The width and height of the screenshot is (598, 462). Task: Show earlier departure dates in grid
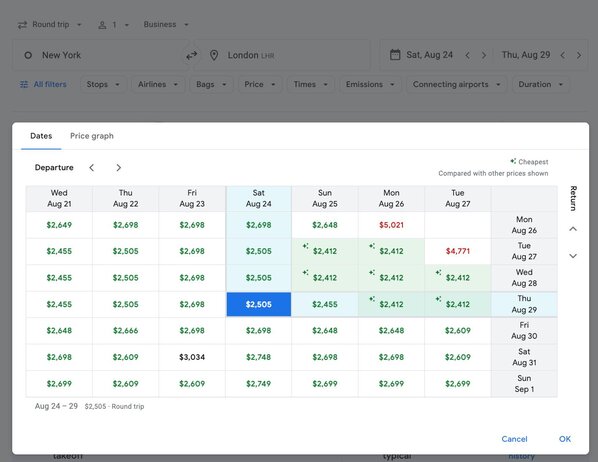[x=92, y=167]
